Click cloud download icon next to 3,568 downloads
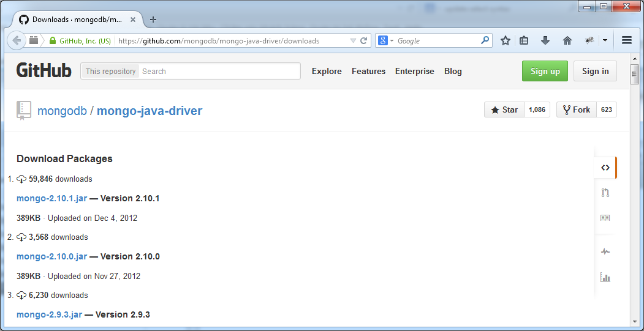Screen dimensions: 644x331 point(21,237)
